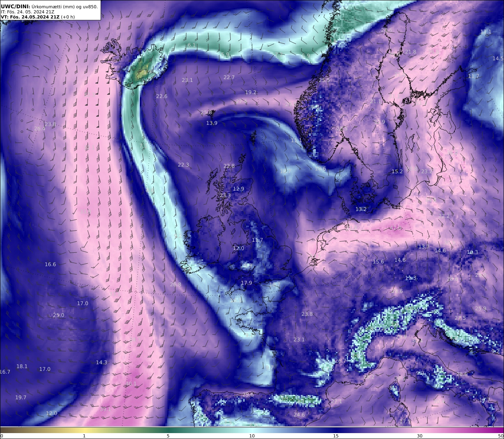The image size is (504, 439).
Task: Click the IT: Fös. 24. 05. 2024 21Z line
Action: [x=28, y=12]
